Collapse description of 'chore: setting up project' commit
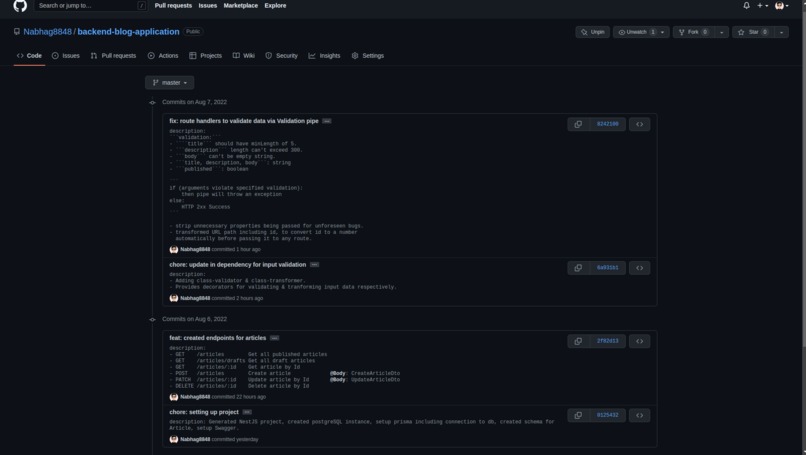Screen dimensions: 806x455 tap(247, 412)
